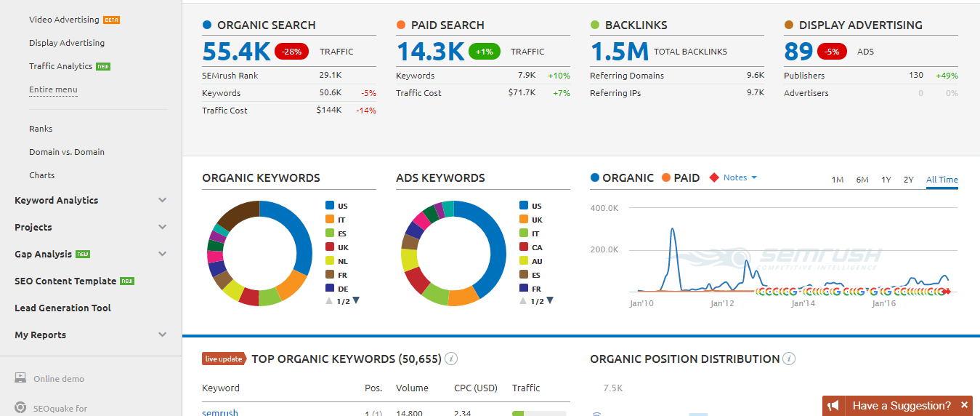Click the 14.3K paid traffic value

(x=430, y=52)
